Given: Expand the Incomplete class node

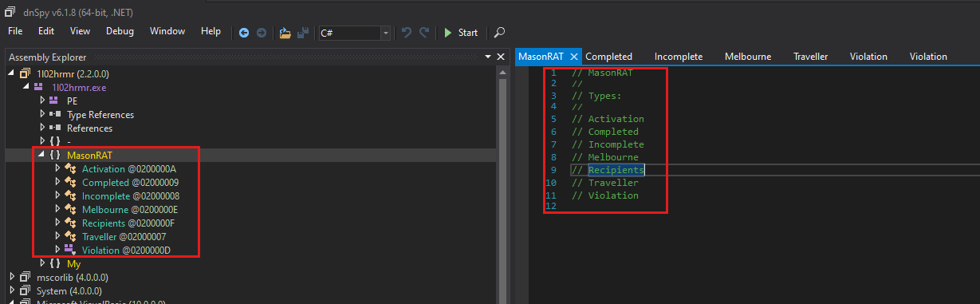Looking at the screenshot, I should [x=57, y=195].
